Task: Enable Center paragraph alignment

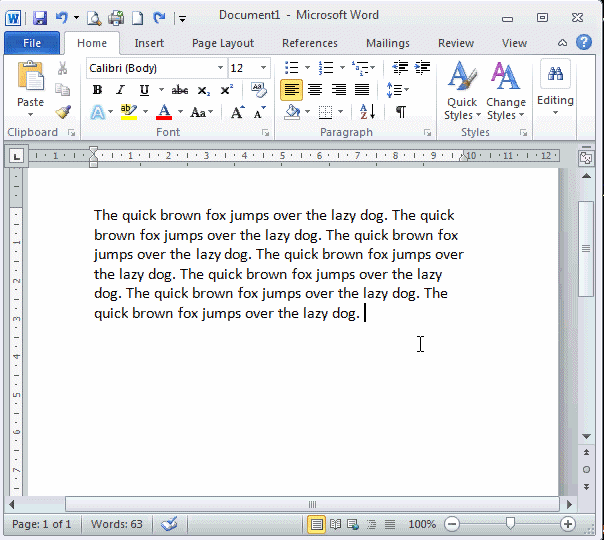Action: 315,90
